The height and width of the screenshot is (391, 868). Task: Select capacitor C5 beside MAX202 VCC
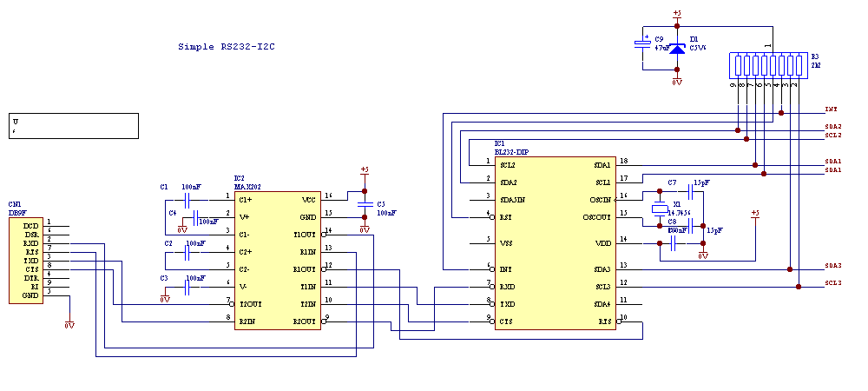point(365,205)
